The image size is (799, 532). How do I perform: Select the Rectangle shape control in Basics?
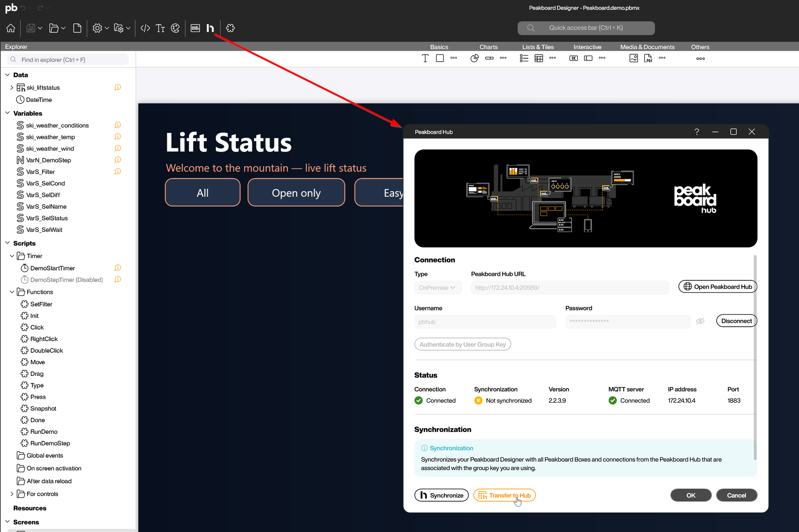[x=440, y=58]
